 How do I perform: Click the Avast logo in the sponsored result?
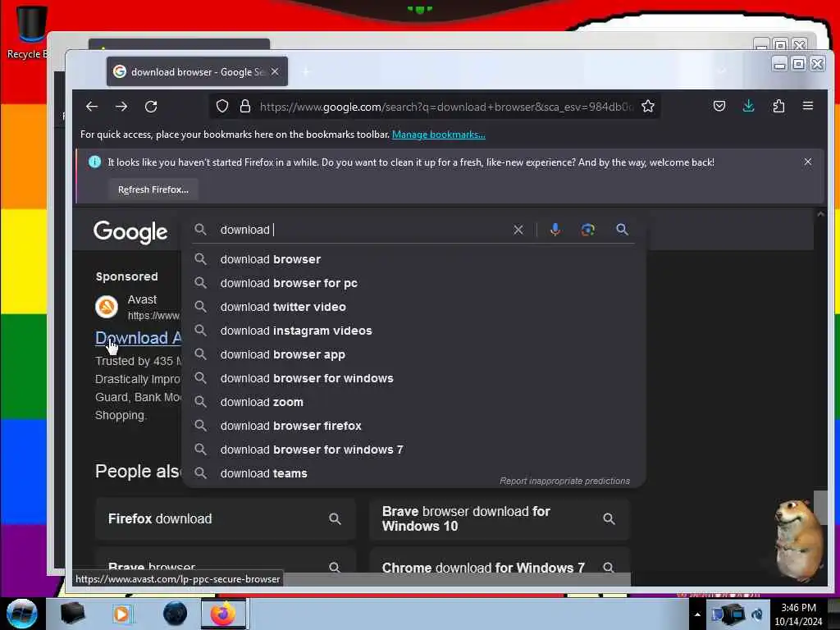click(x=107, y=307)
